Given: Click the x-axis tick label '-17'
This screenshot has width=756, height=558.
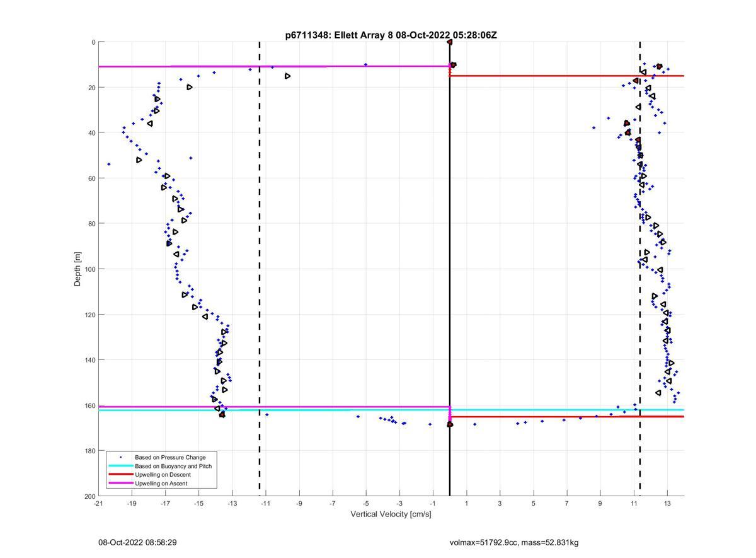Looking at the screenshot, I should pos(165,504).
